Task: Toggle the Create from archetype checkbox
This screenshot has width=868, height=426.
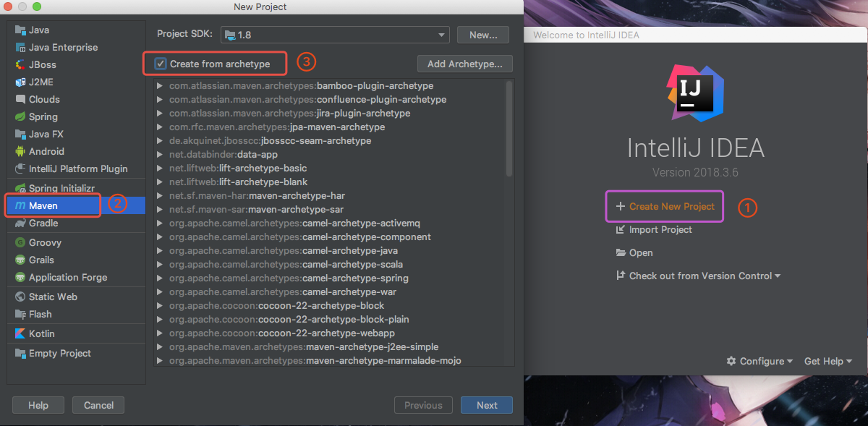Action: pyautogui.click(x=161, y=64)
